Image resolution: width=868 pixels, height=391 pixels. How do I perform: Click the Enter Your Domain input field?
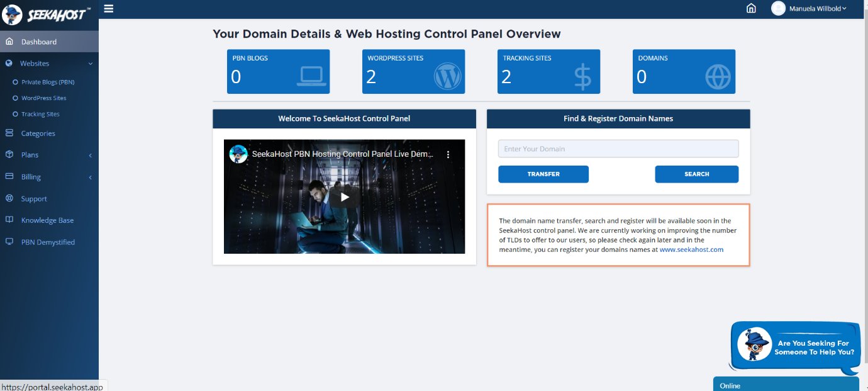(x=618, y=148)
